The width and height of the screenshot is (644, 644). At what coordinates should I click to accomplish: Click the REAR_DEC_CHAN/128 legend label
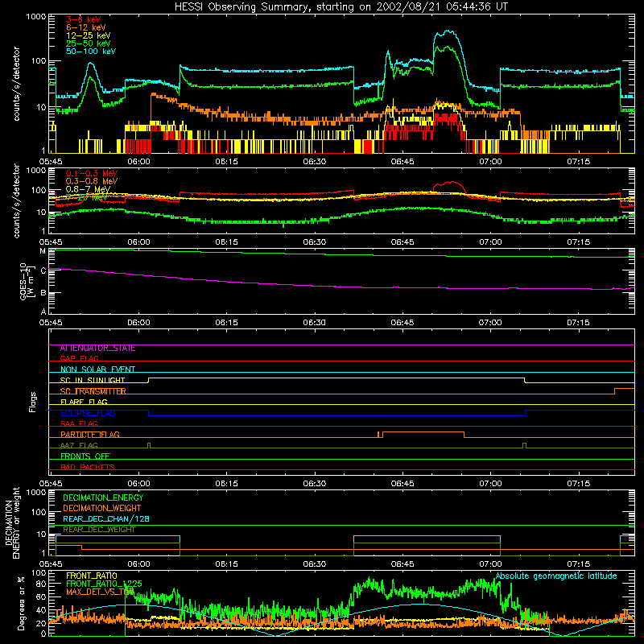coord(106,519)
